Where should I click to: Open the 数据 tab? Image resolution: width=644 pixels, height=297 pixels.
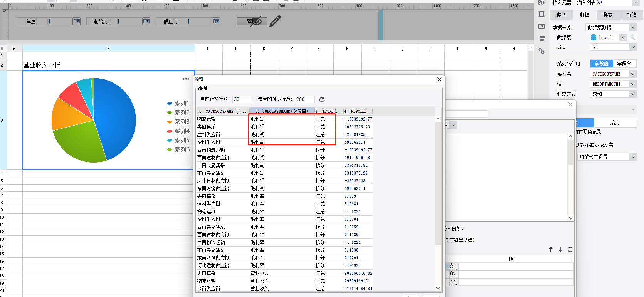tap(585, 15)
